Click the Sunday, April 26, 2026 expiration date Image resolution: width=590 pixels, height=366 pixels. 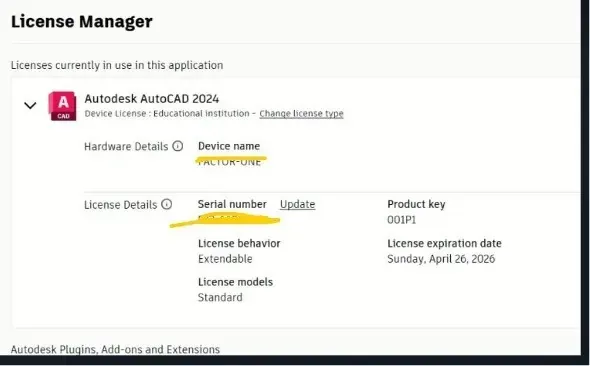441,259
